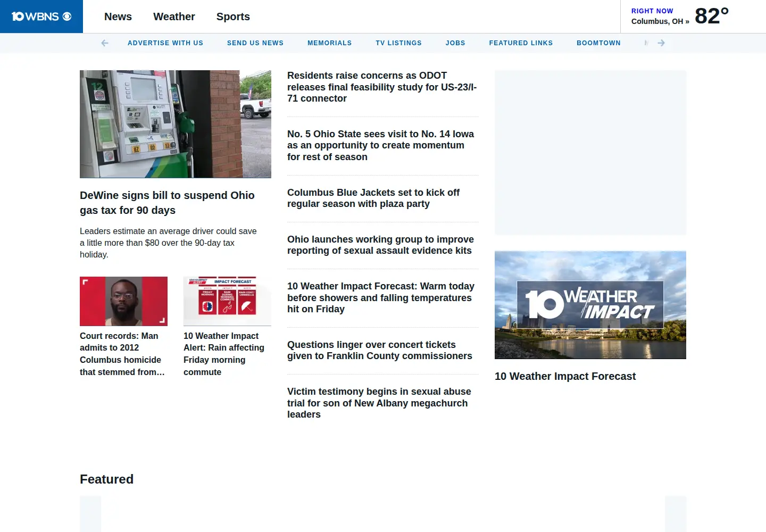Viewport: 766px width, 532px height.
Task: Click the 10 WBNS logo
Action: pyautogui.click(x=41, y=16)
